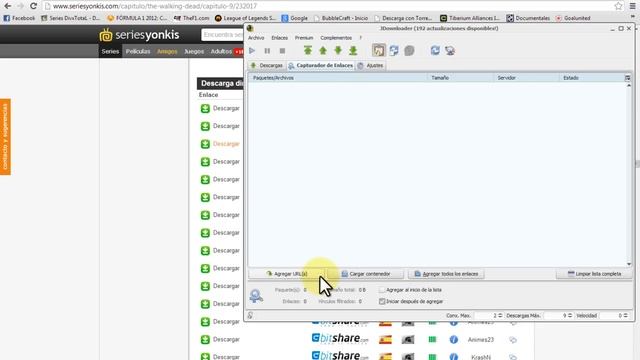Viewport: 640px width, 360px height.
Task: Go back in Chrome
Action: tap(7, 6)
